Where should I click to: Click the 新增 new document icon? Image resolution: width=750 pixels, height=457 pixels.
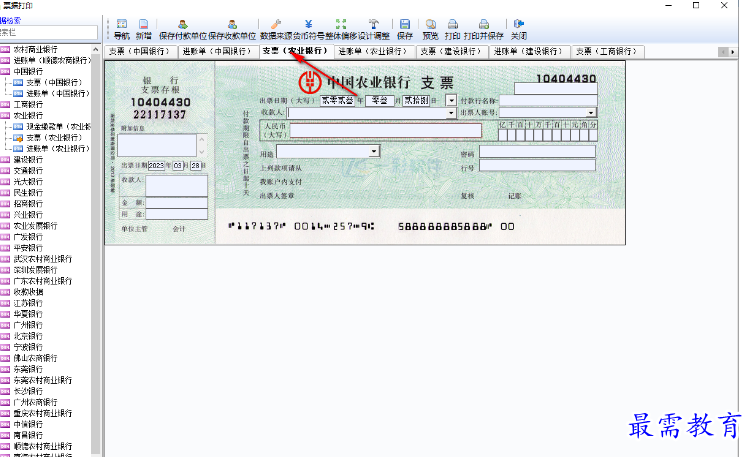(143, 24)
